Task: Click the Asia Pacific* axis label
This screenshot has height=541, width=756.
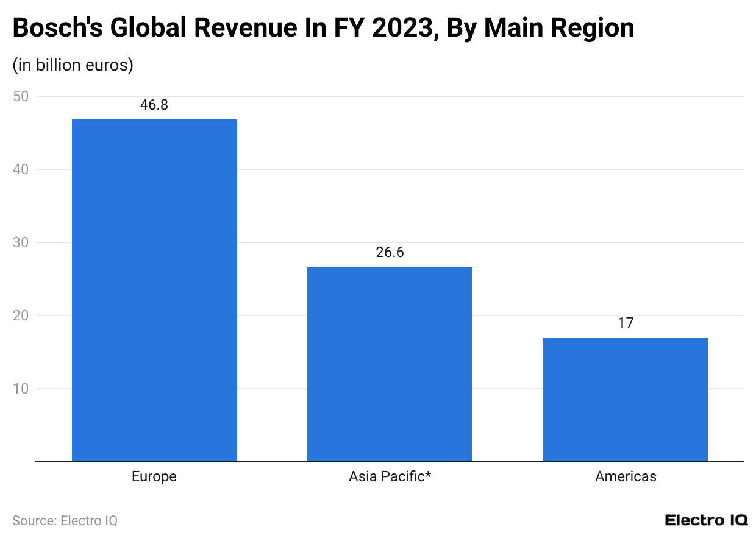Action: pyautogui.click(x=390, y=476)
